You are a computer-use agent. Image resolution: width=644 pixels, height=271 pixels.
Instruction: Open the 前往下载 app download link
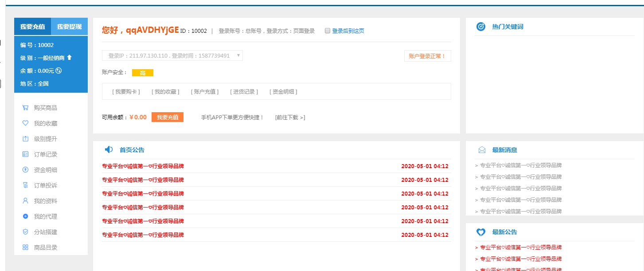[290, 118]
